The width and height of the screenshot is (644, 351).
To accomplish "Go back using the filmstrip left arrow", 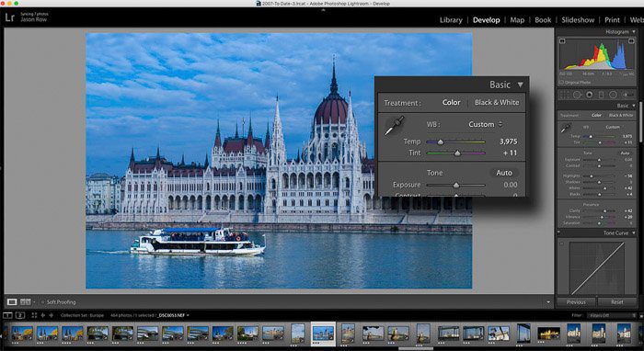I will (42, 315).
